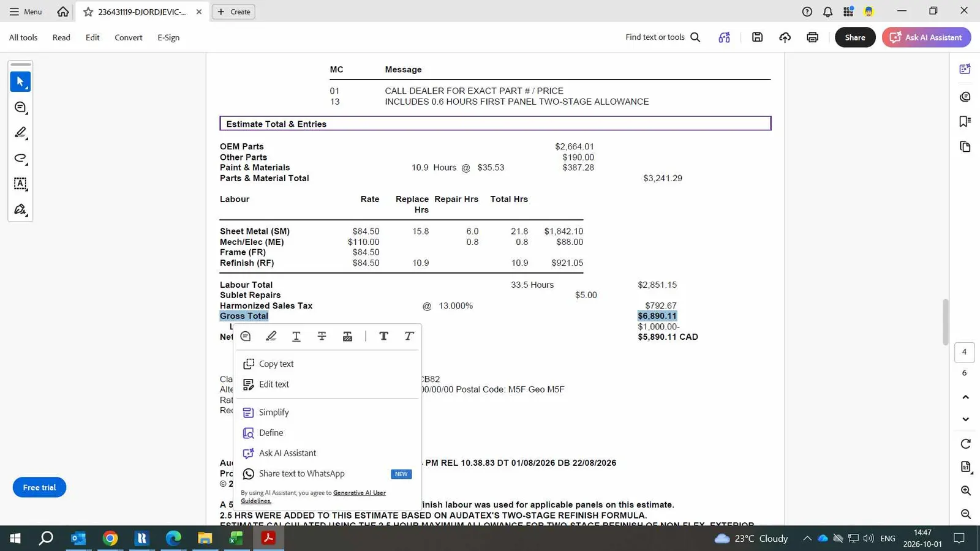Share text to WhatsApp menu entry
This screenshot has width=980, height=551.
pyautogui.click(x=301, y=474)
